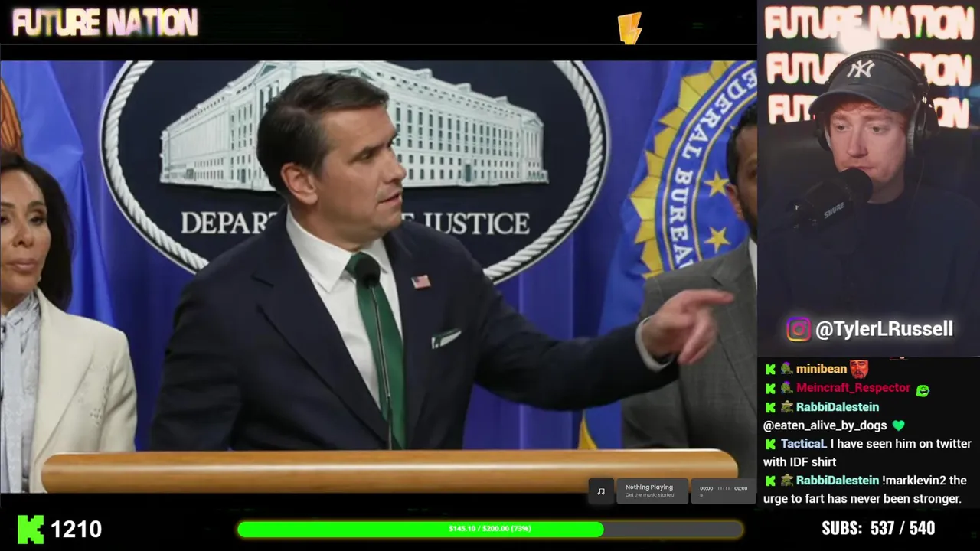Click the "I have seen him on twitter" chat message
The image size is (980, 551).
click(867, 453)
